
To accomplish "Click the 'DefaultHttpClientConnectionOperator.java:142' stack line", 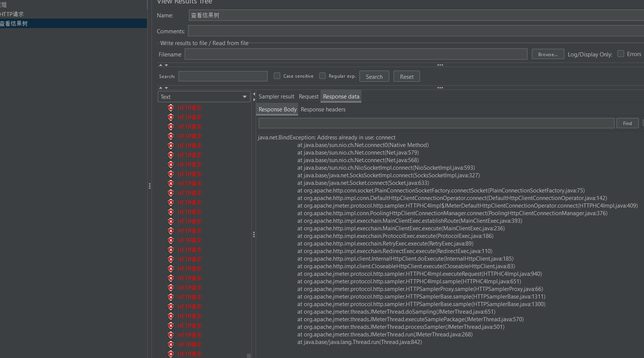I will (x=452, y=198).
